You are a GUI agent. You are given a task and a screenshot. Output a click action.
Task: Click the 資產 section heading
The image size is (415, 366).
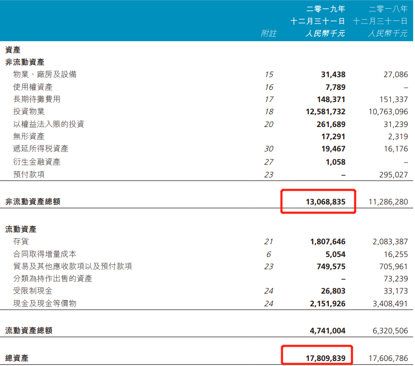pyautogui.click(x=13, y=50)
